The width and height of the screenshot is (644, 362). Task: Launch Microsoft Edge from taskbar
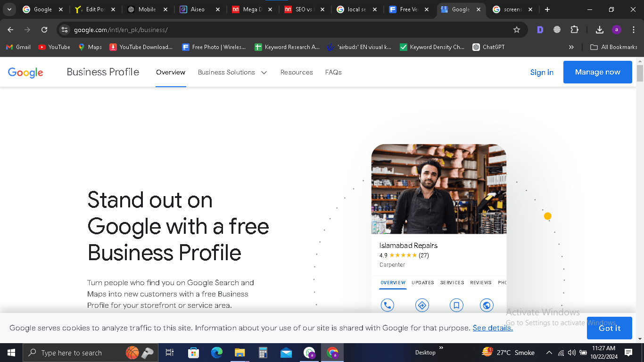[216, 353]
